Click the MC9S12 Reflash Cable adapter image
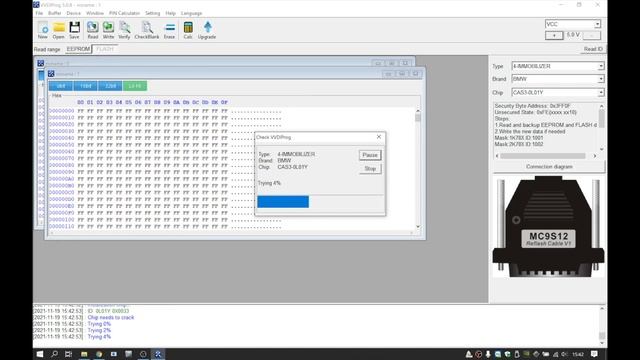The width and height of the screenshot is (640, 360). point(548,227)
